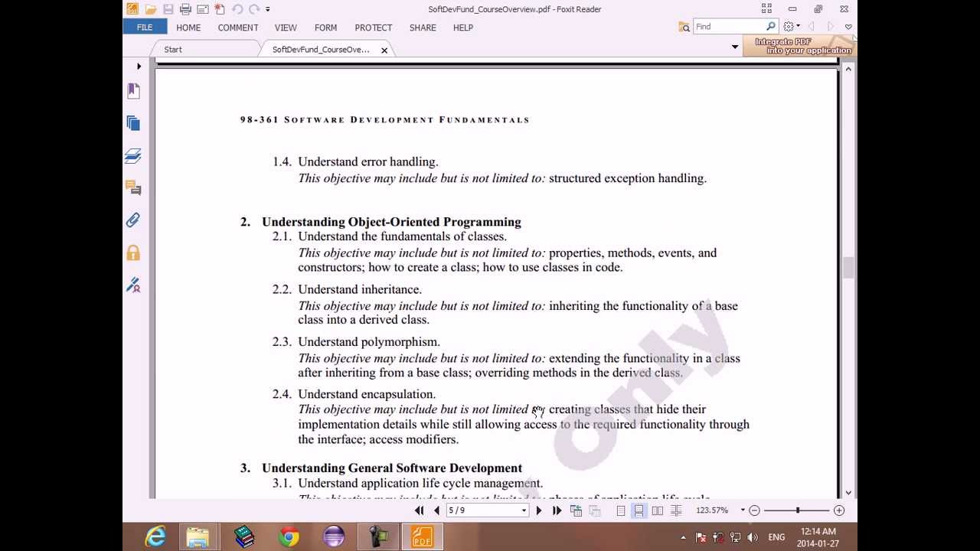The width and height of the screenshot is (980, 551).
Task: Click the Foxit Reader application logo
Action: coord(132,9)
